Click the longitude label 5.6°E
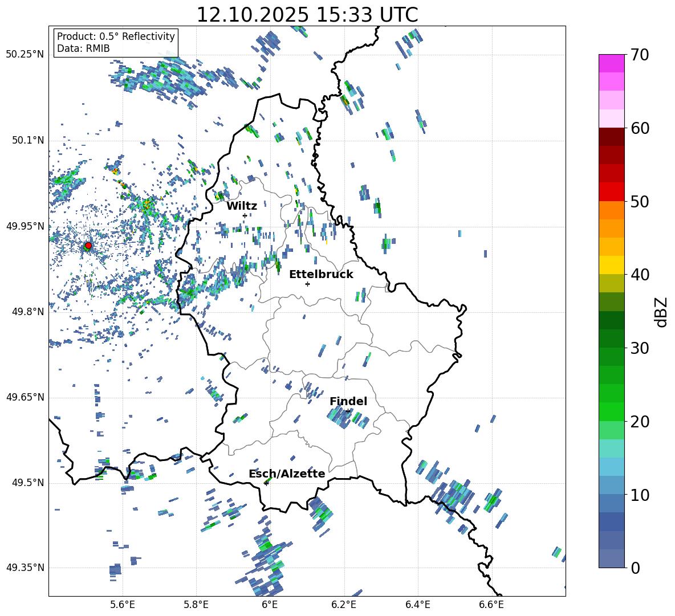This screenshot has width=675, height=616. (123, 605)
